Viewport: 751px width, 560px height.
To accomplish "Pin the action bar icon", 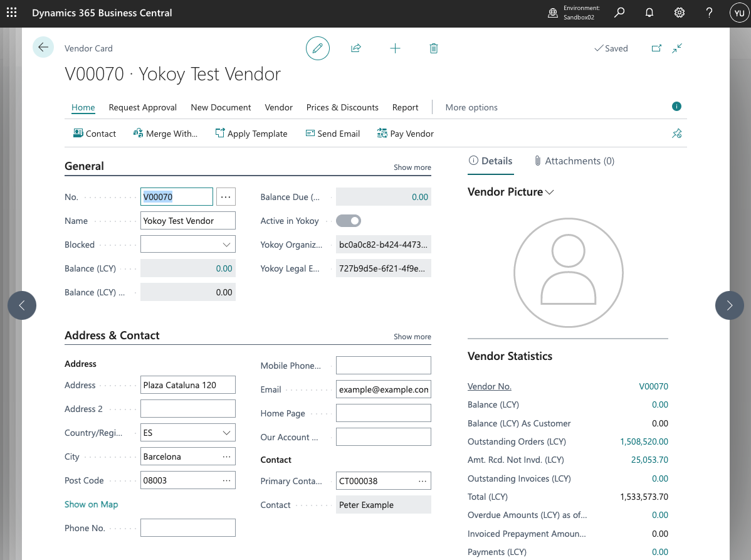I will pos(677,134).
